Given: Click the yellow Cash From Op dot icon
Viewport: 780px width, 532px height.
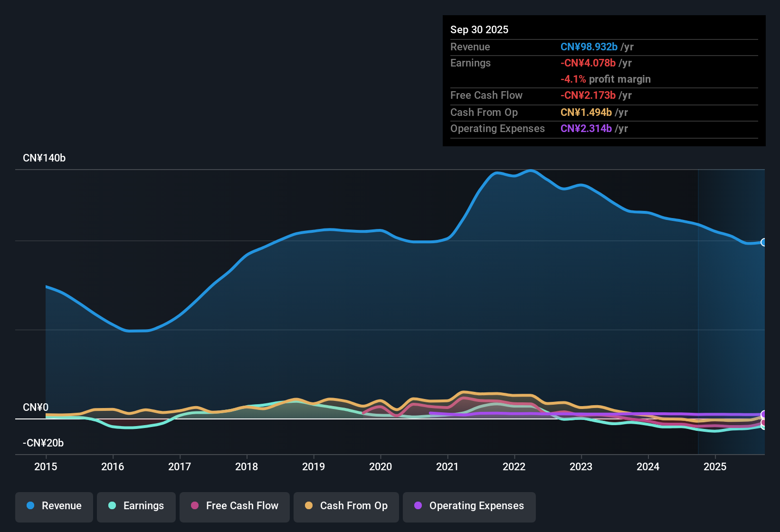Looking at the screenshot, I should click(308, 506).
